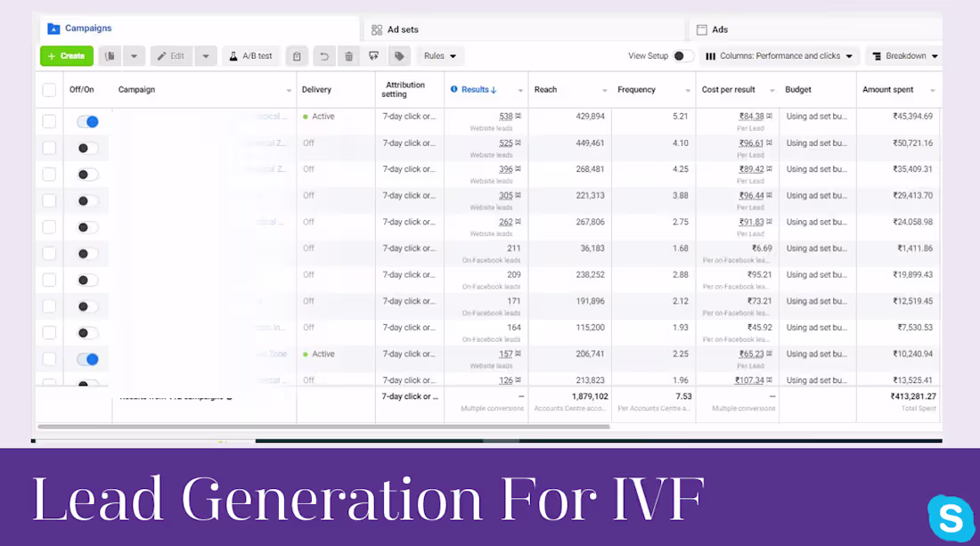980x546 pixels.
Task: Click the Budget column header
Action: [x=798, y=90]
